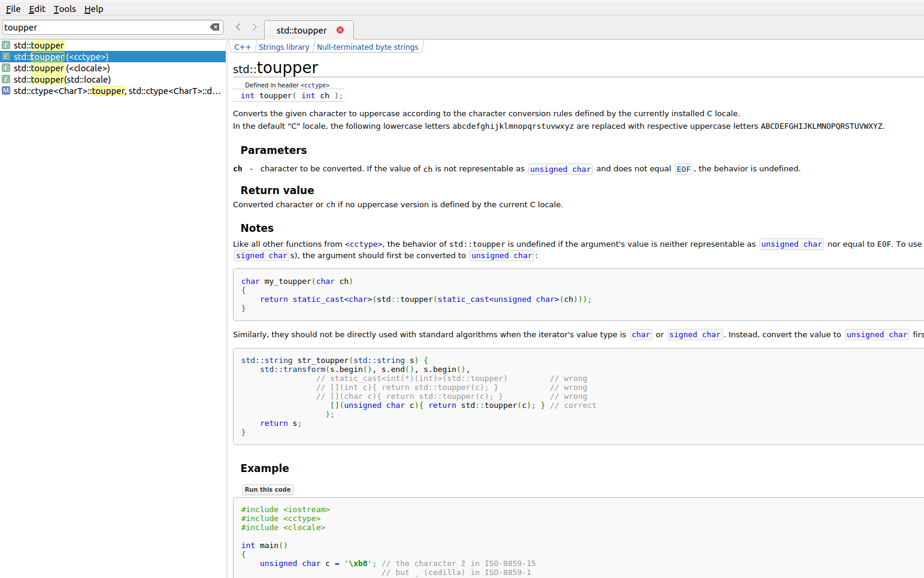The height and width of the screenshot is (578, 924).
Task: Click the 'int main()' code line
Action: tap(264, 546)
